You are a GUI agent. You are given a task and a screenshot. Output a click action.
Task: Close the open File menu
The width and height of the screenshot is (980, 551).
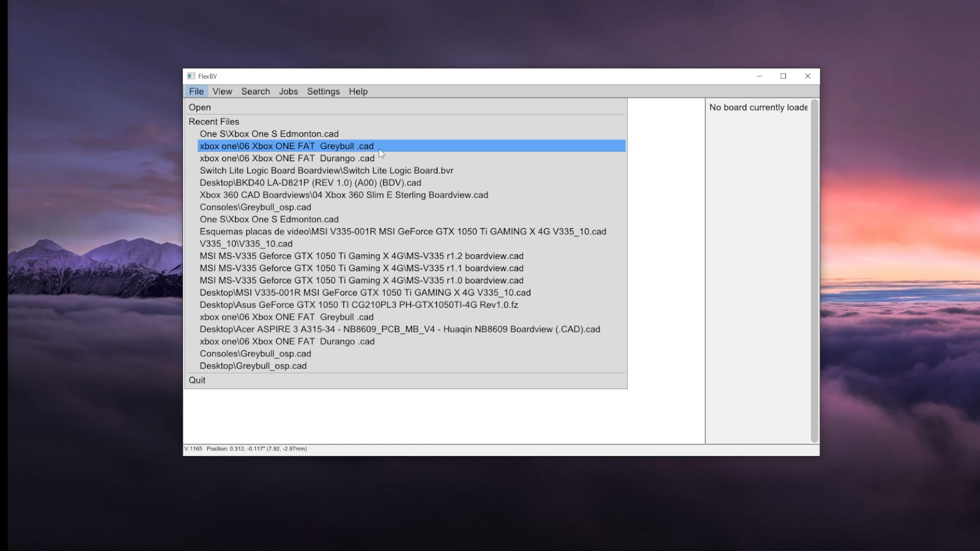(196, 91)
